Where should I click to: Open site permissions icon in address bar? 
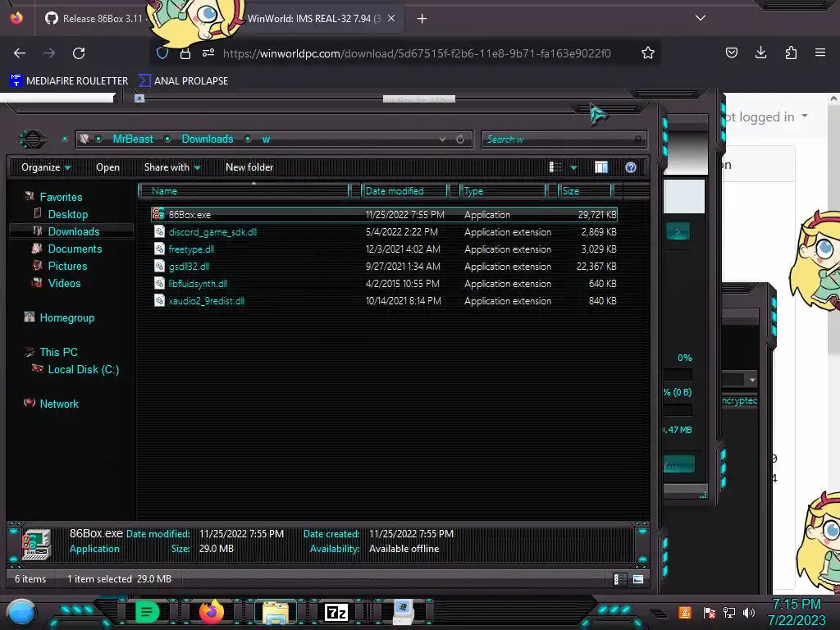click(x=208, y=53)
